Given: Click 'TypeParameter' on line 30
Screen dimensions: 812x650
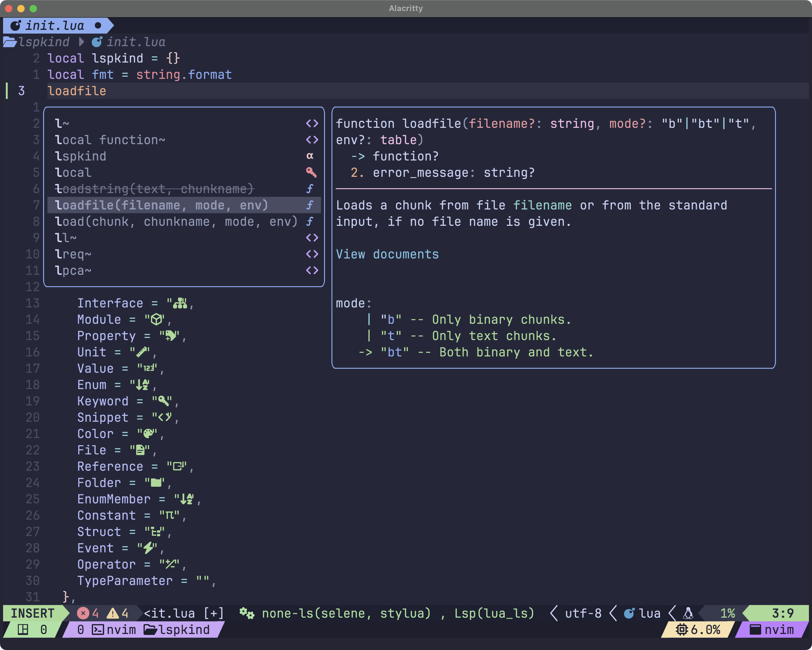Looking at the screenshot, I should [125, 580].
